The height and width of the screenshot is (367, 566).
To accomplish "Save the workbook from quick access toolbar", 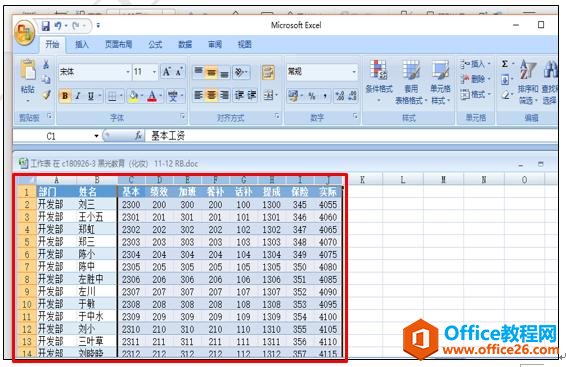I will (x=46, y=26).
